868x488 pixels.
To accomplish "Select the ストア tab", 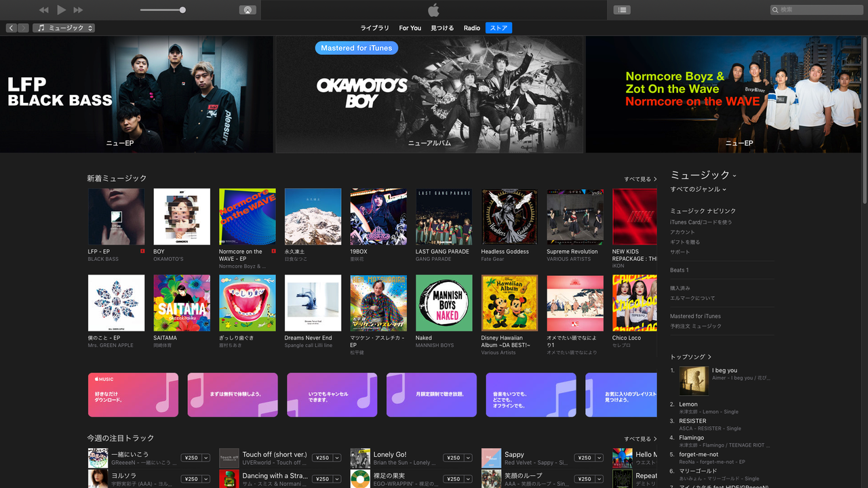I will tap(498, 28).
